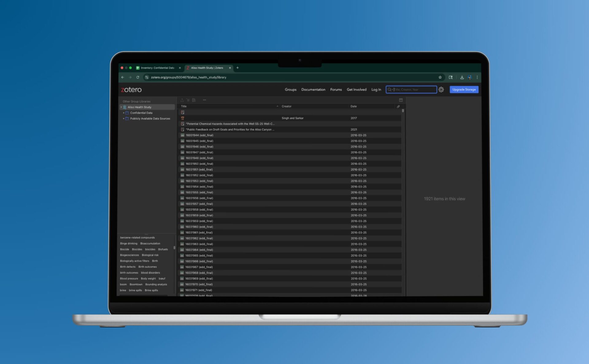589x364 pixels.
Task: Go back in browser history
Action: [123, 77]
